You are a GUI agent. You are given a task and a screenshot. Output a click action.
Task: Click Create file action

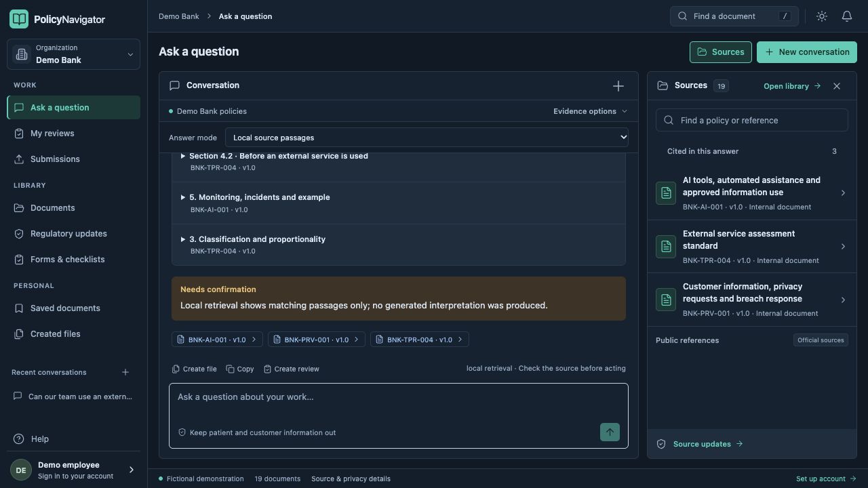tap(194, 369)
